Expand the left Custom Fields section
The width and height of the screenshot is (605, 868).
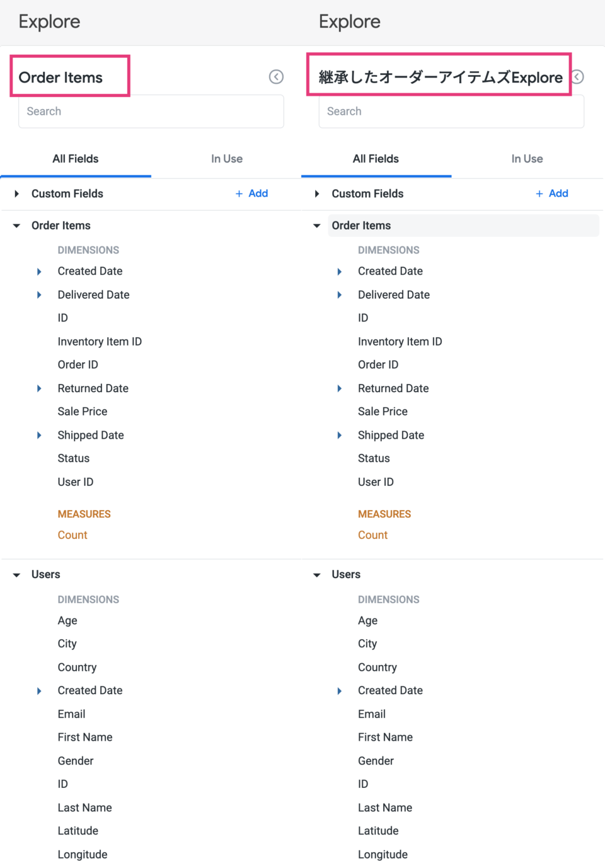tap(17, 194)
